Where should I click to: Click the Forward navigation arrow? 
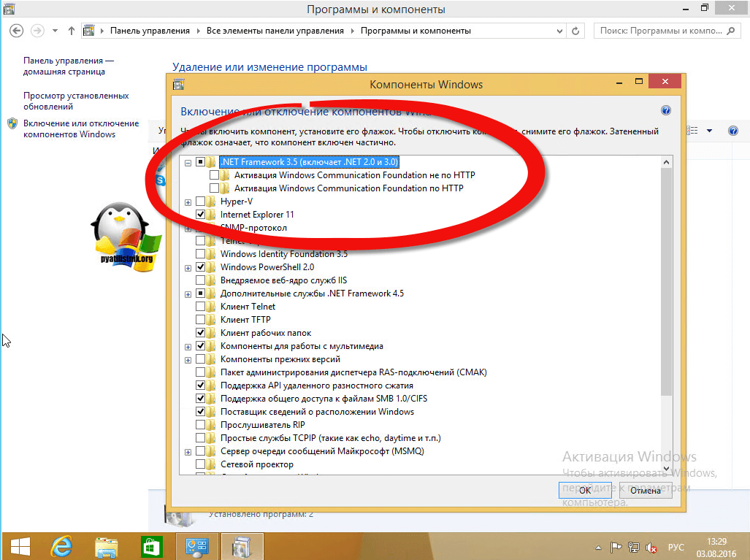click(x=37, y=31)
